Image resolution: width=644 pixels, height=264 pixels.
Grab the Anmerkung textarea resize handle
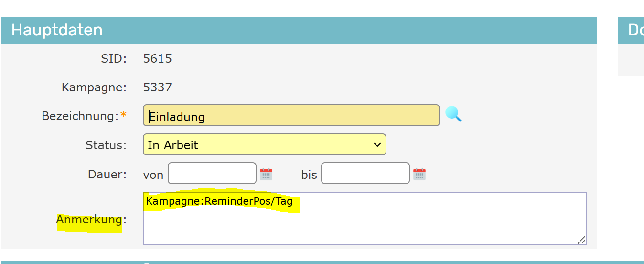point(581,240)
